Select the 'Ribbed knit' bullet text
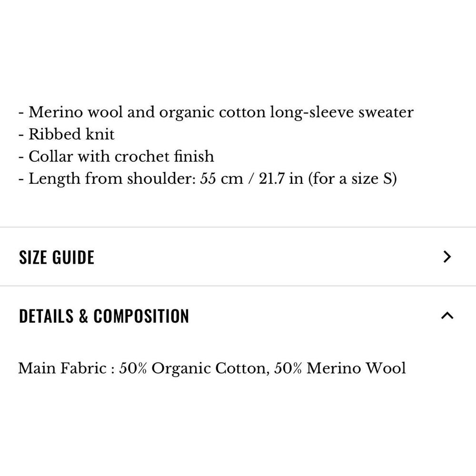476x476 pixels. 71,134
